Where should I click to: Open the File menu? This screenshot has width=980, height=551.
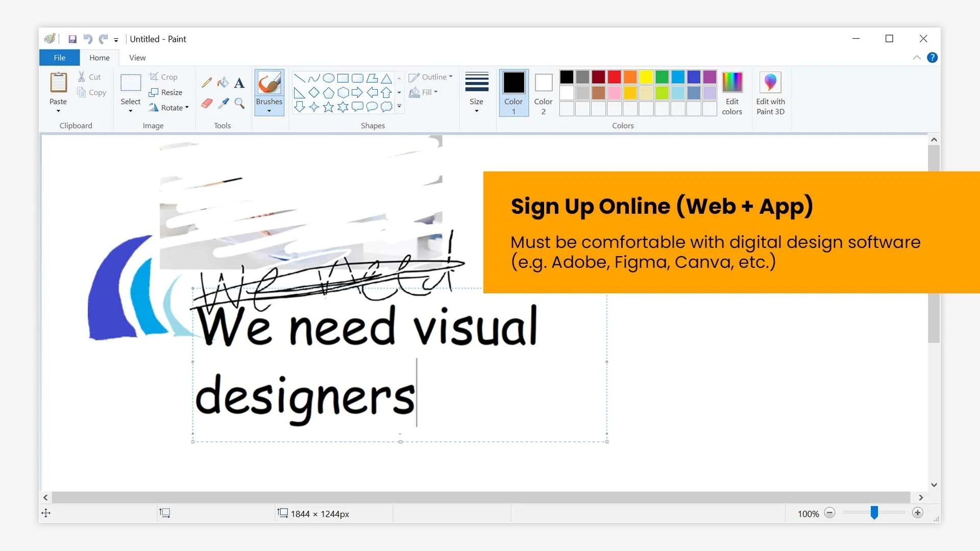click(x=59, y=58)
